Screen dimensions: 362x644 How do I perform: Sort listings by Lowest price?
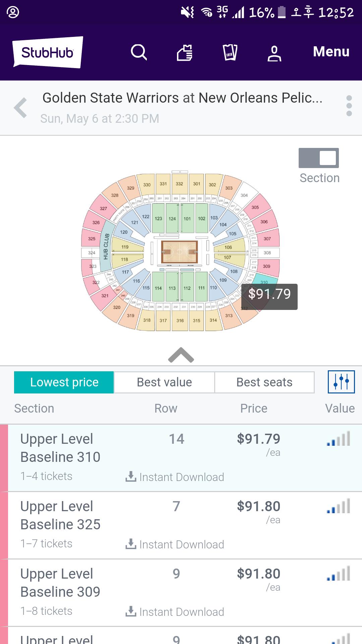pos(64,382)
